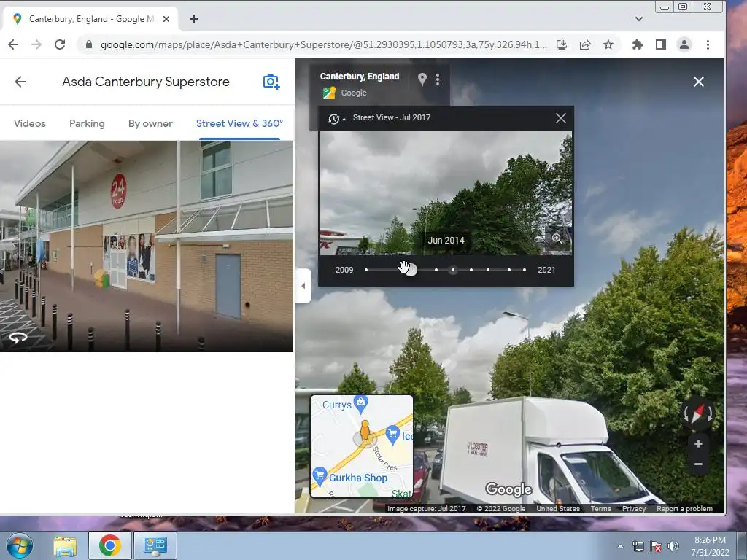Viewport: 747px width, 560px height.
Task: Open the Terms link
Action: tap(601, 508)
